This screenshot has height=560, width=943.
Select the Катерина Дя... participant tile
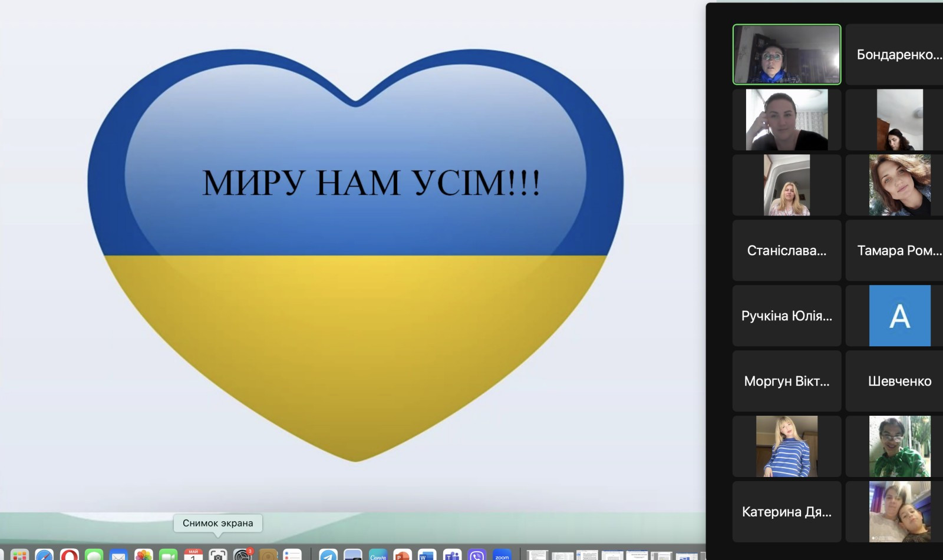[787, 512]
